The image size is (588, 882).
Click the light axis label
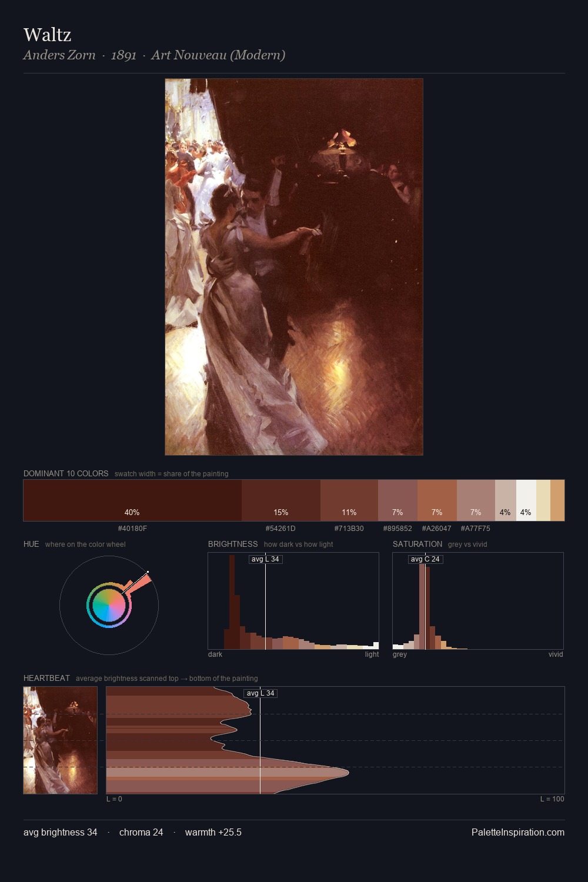372,654
